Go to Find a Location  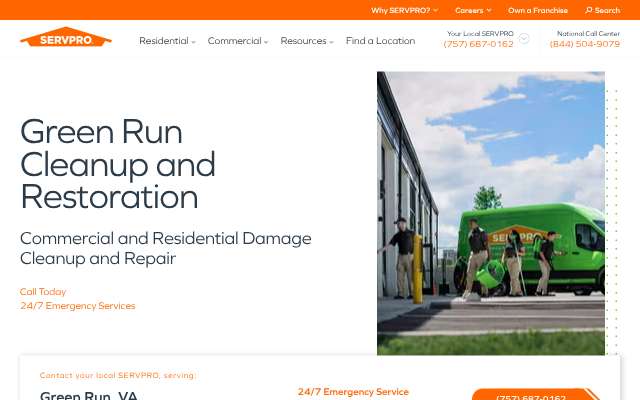coord(380,41)
